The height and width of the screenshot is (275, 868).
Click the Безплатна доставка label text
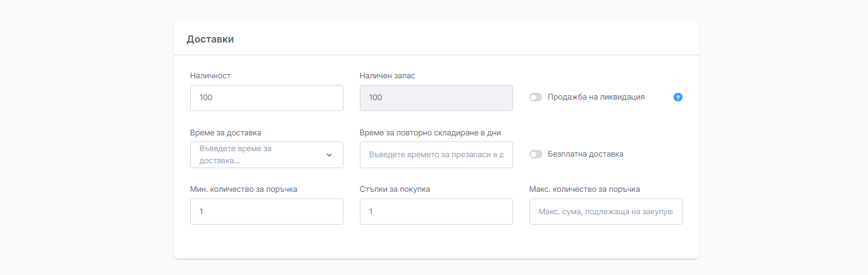tap(585, 154)
